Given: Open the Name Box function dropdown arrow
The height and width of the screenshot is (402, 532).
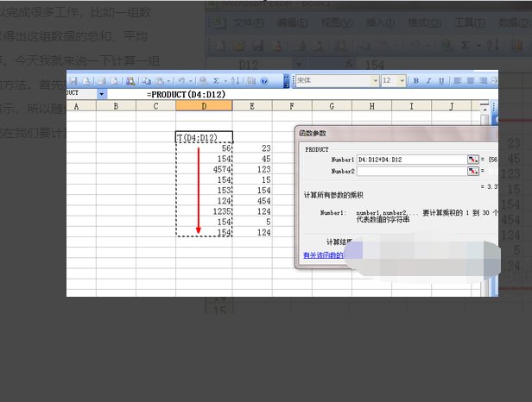Looking at the screenshot, I should [101, 94].
